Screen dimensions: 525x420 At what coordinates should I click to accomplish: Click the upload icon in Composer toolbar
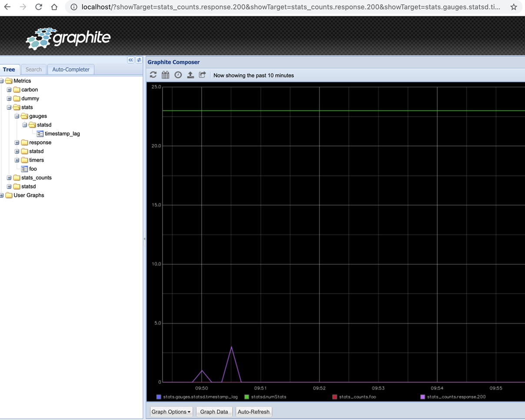[x=190, y=75]
